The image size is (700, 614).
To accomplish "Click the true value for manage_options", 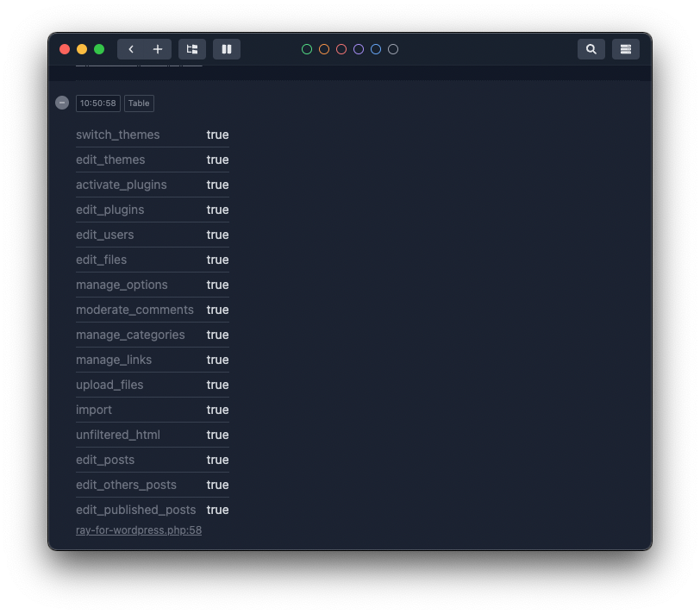I will coord(217,285).
